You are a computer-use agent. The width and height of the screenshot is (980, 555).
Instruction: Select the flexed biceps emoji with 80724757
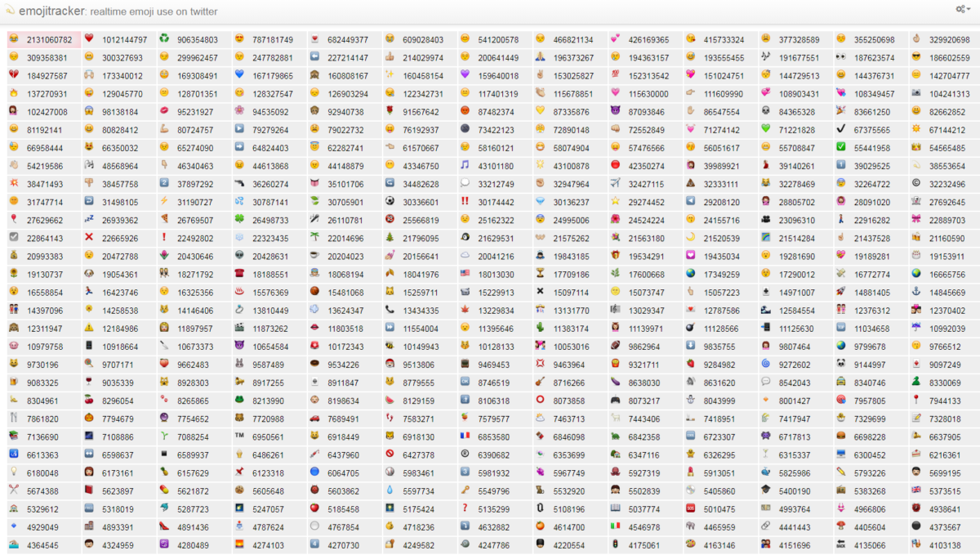coord(164,129)
